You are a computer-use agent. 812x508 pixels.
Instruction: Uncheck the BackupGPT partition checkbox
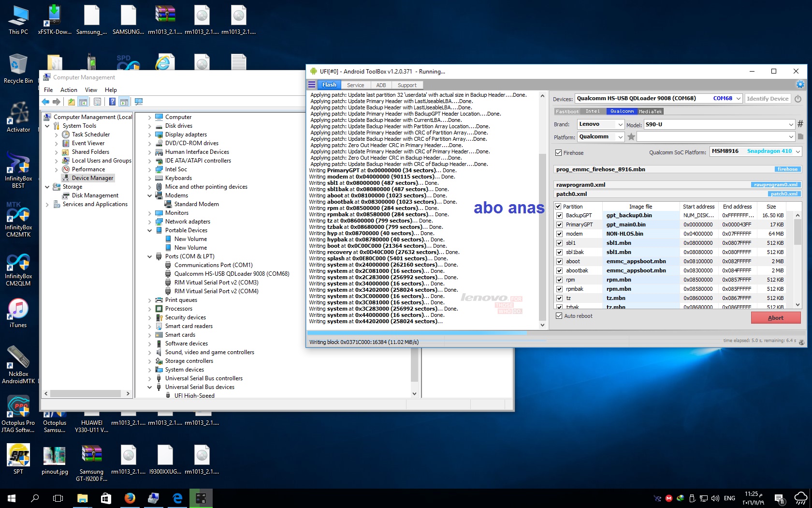coord(559,216)
